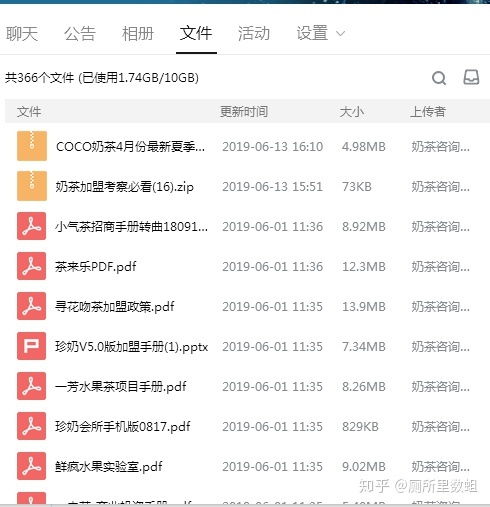Image resolution: width=490 pixels, height=507 pixels.
Task: Click the file count text 共366个文件
Action: [39, 78]
